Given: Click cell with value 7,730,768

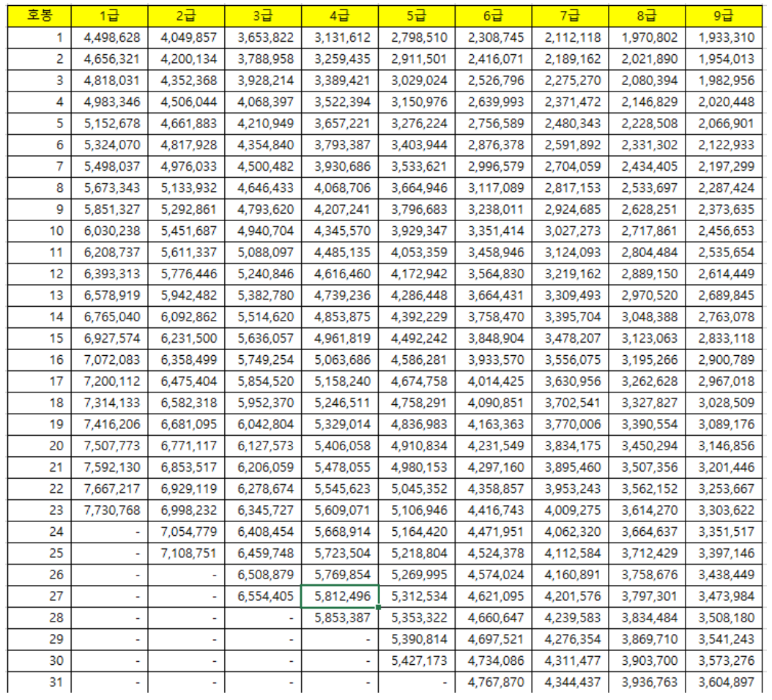Looking at the screenshot, I should coord(109,510).
